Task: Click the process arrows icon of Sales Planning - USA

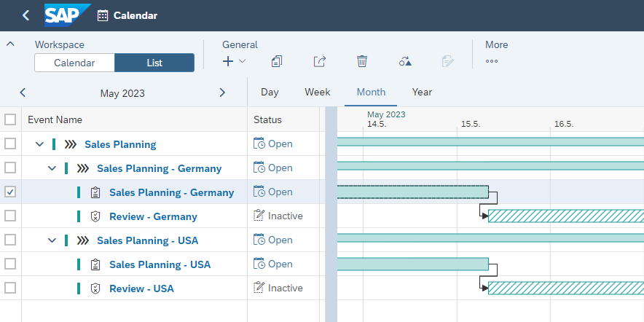Action: (x=83, y=240)
